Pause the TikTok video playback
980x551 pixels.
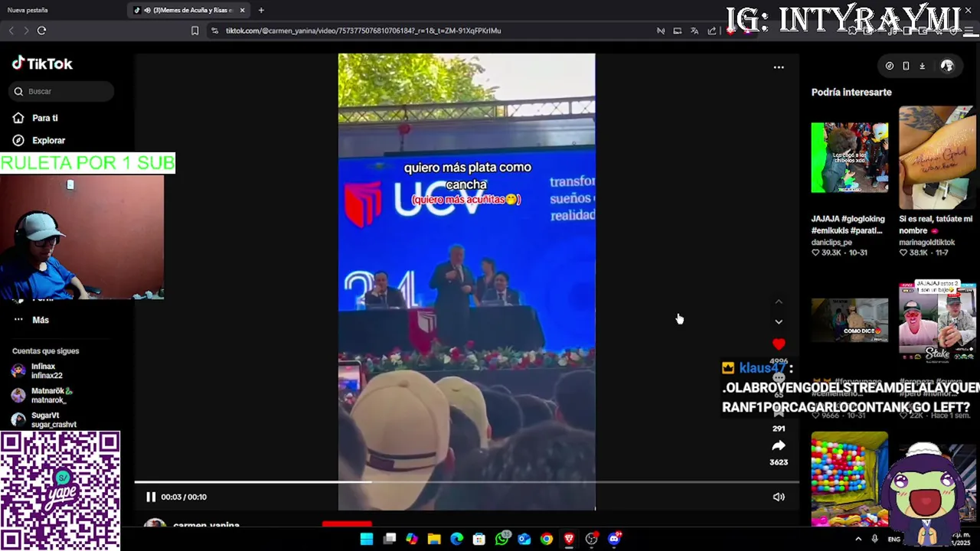(151, 497)
